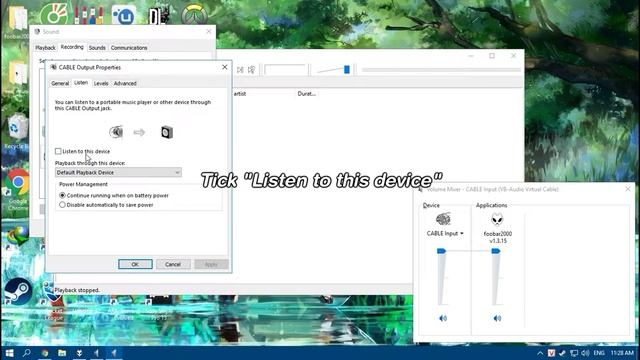Tick the Listen to this device checkbox

(x=58, y=151)
